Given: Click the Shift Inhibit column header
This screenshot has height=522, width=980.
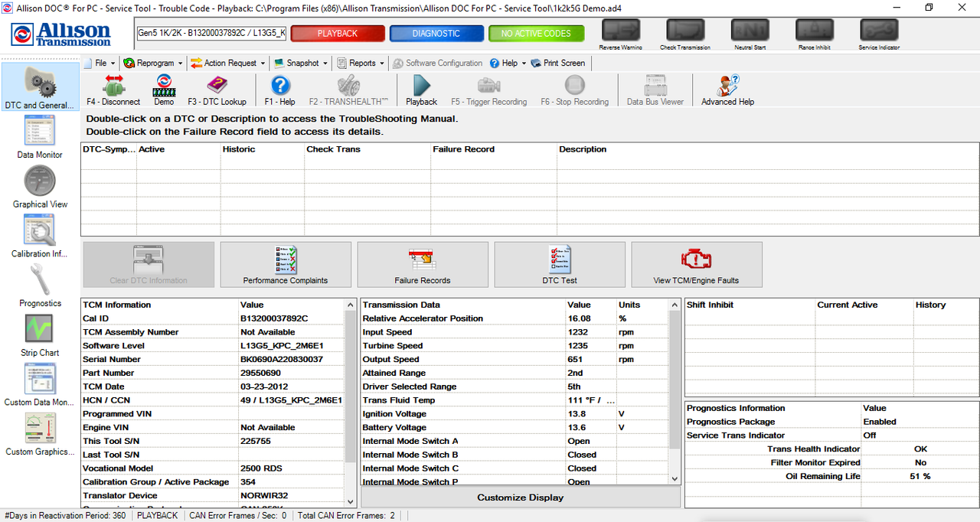Looking at the screenshot, I should point(750,305).
